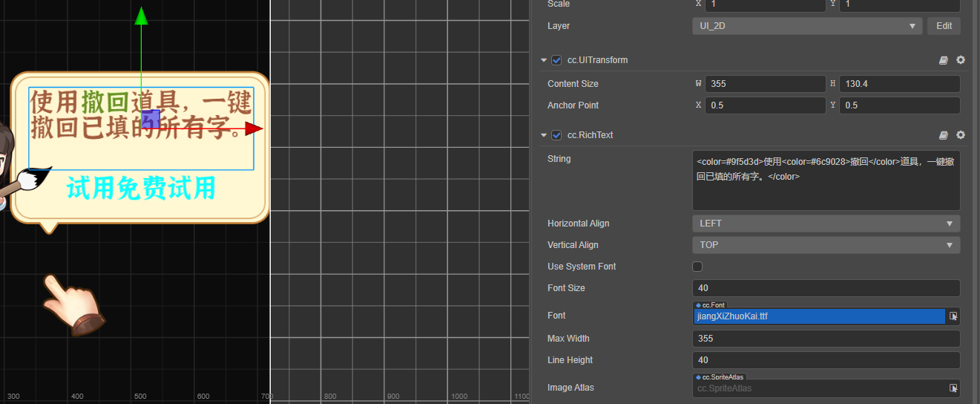Open the cc.UITransform gear settings menu
Image resolution: width=980 pixels, height=404 pixels.
[961, 60]
